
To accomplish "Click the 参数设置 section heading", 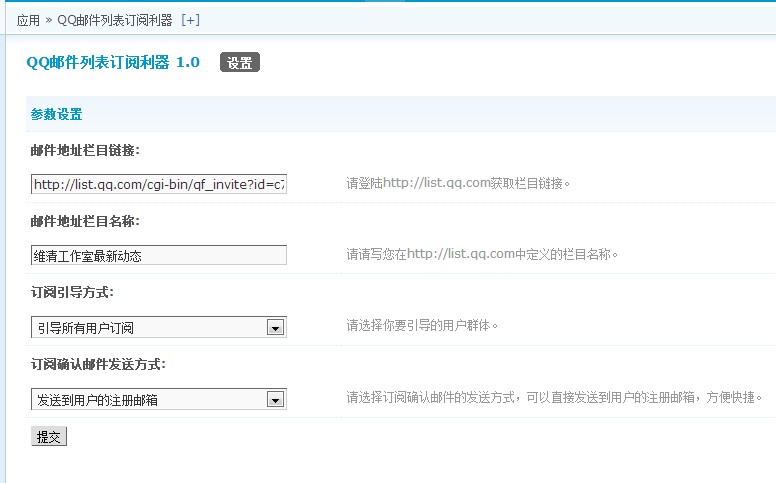I will pos(56,114).
